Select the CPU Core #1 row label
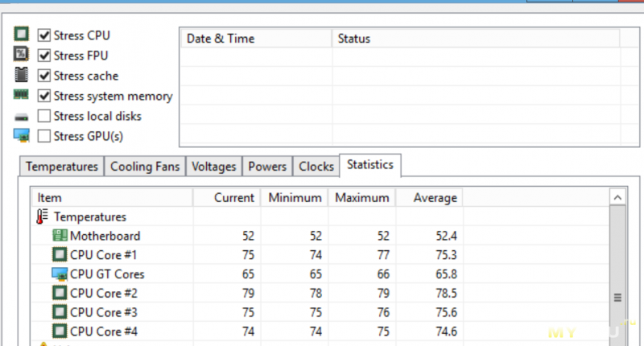The height and width of the screenshot is (346, 644). click(103, 255)
